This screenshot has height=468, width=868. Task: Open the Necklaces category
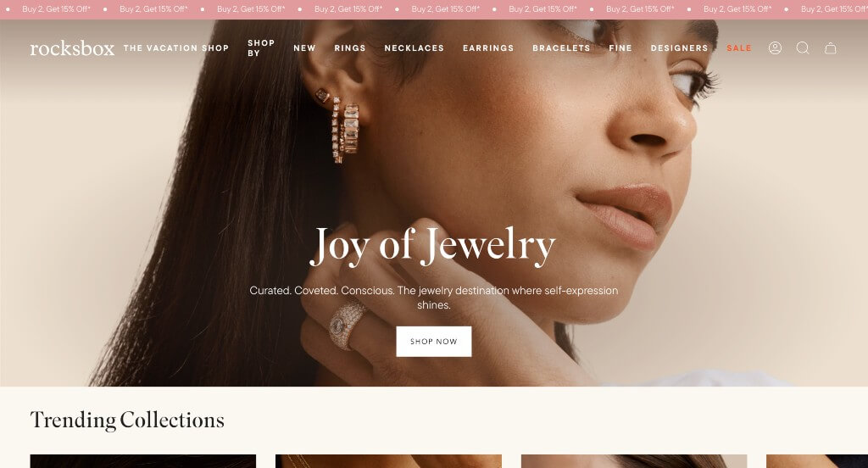coord(414,48)
